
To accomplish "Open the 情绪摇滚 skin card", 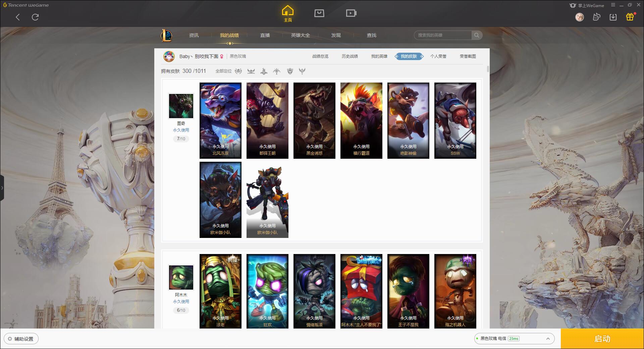I will (x=314, y=291).
